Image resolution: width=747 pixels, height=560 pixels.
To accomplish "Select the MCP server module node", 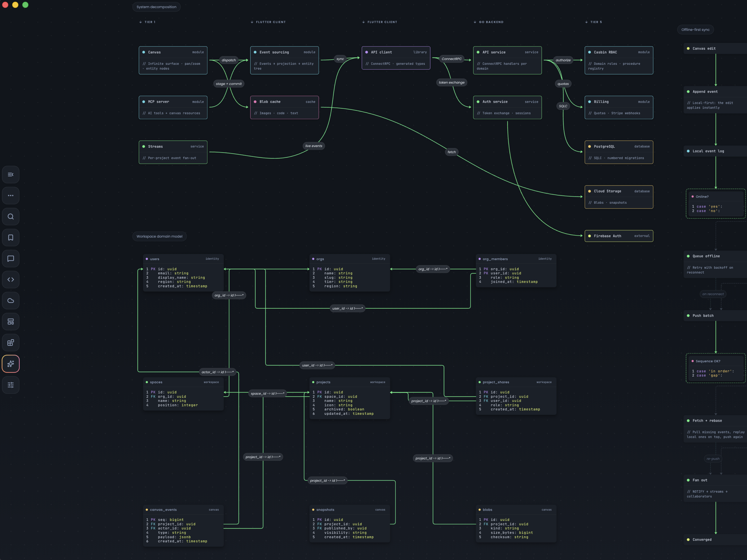I will (x=173, y=107).
